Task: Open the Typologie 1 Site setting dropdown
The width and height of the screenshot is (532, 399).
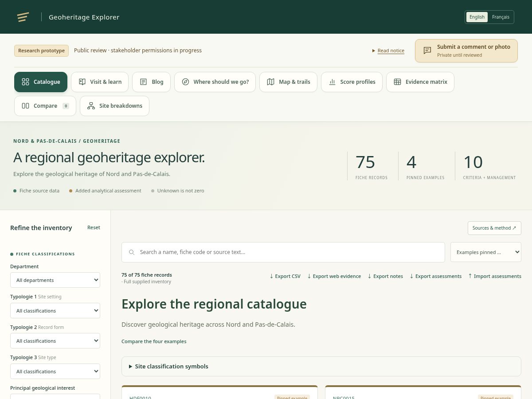Action: tap(55, 311)
